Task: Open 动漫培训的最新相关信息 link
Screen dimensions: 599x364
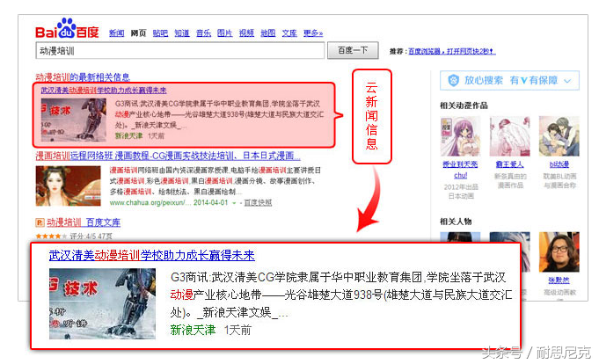Action: tap(83, 77)
